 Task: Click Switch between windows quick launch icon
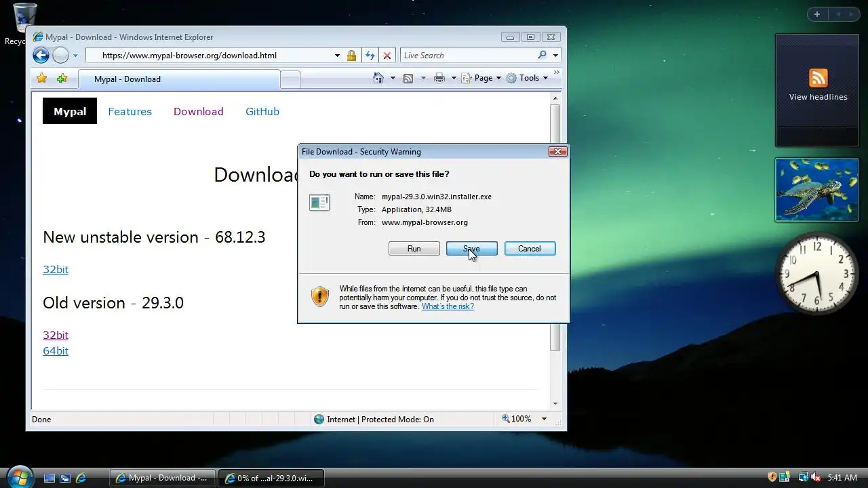[x=65, y=478]
